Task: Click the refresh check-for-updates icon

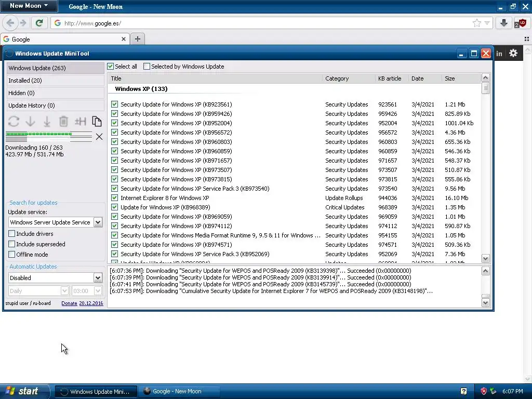Action: [x=14, y=121]
